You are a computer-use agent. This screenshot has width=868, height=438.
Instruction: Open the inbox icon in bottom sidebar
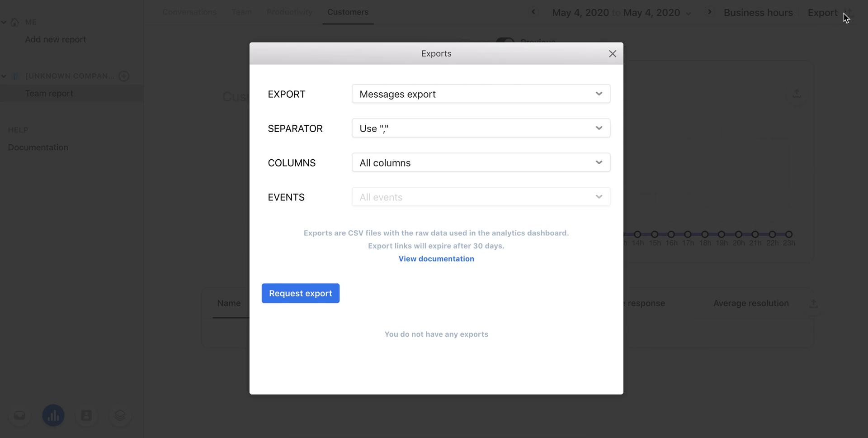click(x=19, y=415)
